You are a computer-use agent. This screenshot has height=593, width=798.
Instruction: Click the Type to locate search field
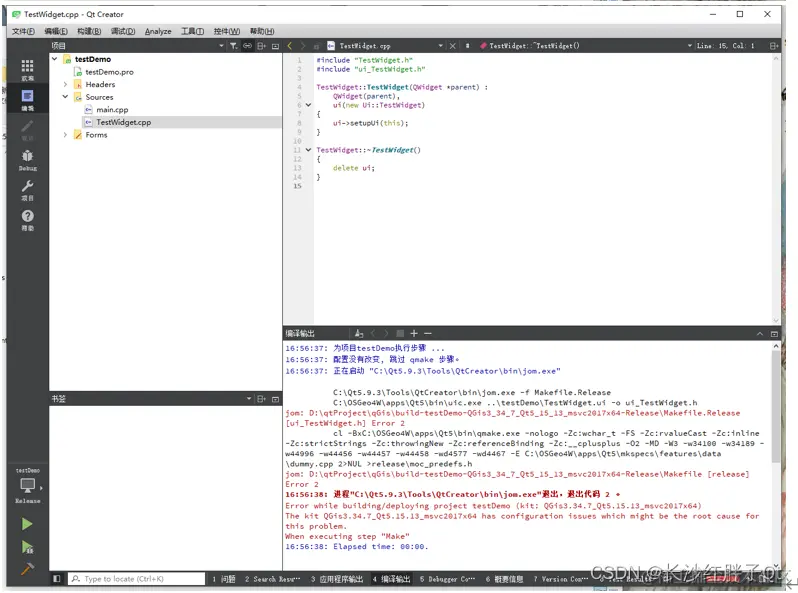tap(136, 579)
